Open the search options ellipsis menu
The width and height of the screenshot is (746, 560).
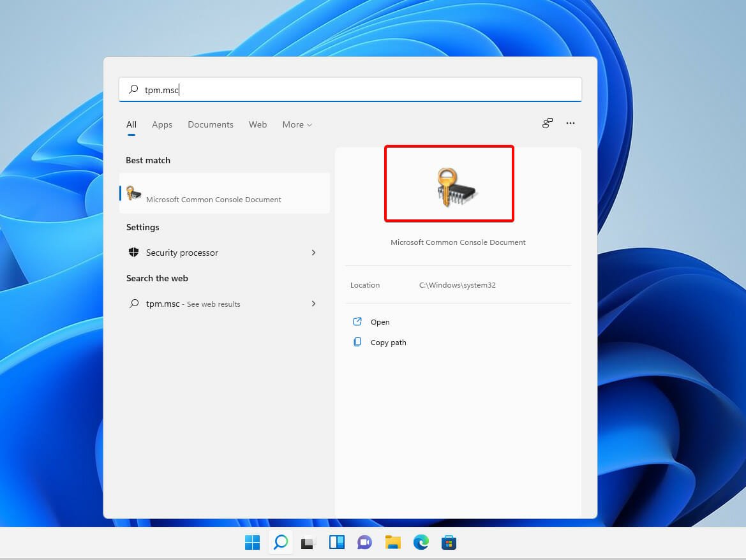[570, 123]
